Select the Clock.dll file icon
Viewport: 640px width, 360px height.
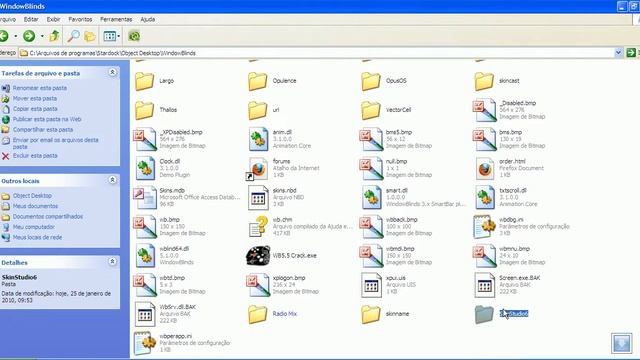(144, 168)
